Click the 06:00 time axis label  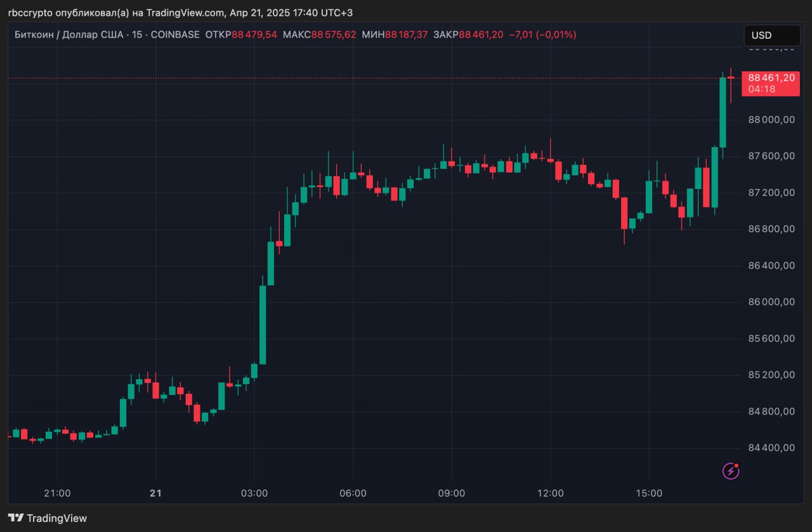(353, 493)
